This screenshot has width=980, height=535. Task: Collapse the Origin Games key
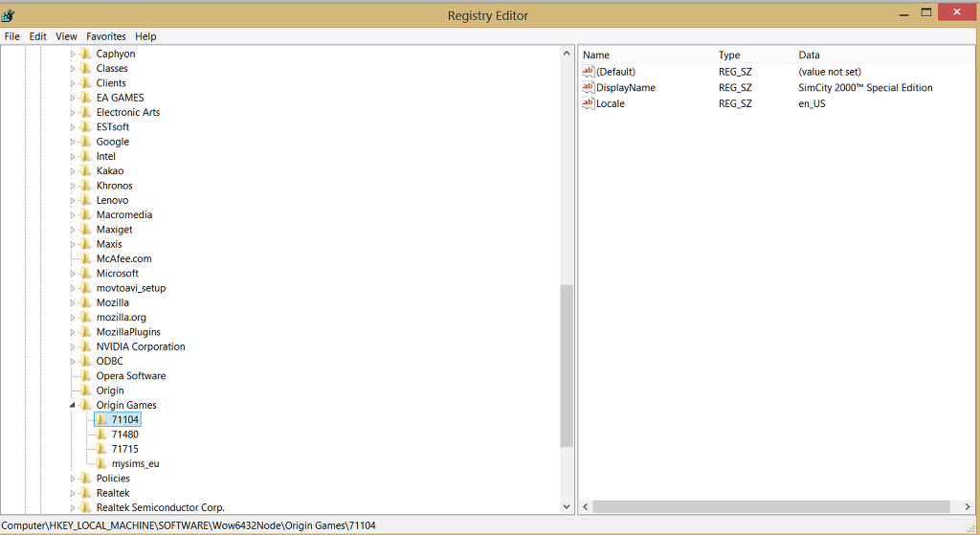(73, 405)
